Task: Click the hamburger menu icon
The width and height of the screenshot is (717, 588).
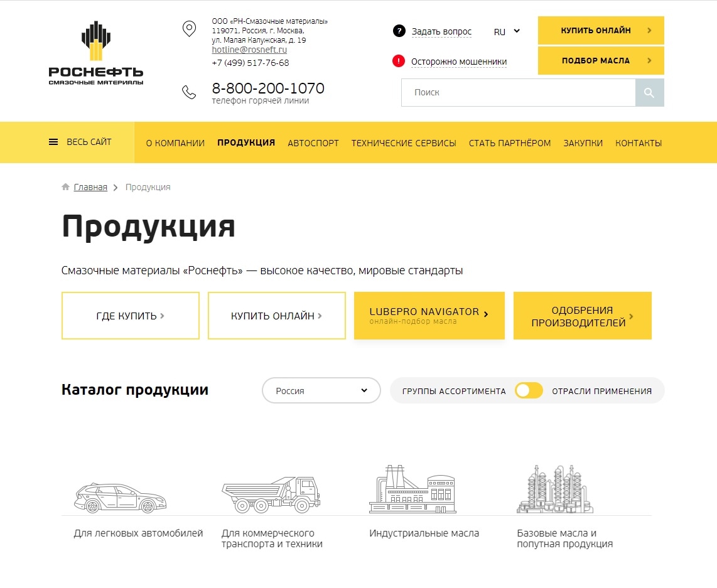Action: [53, 142]
